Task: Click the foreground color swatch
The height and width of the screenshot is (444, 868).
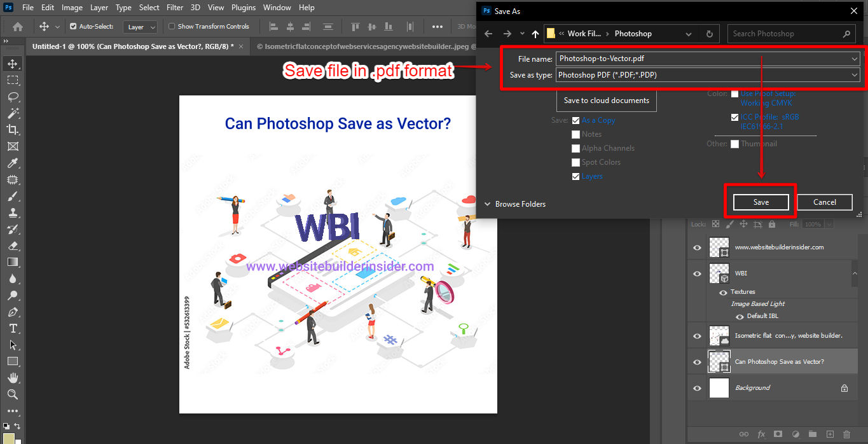Action: [8, 438]
